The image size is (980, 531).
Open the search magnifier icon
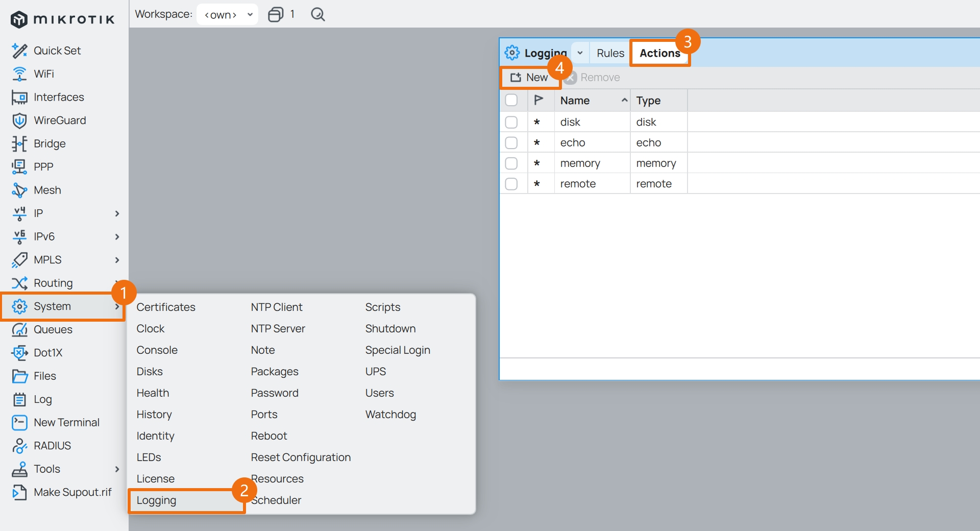318,14
